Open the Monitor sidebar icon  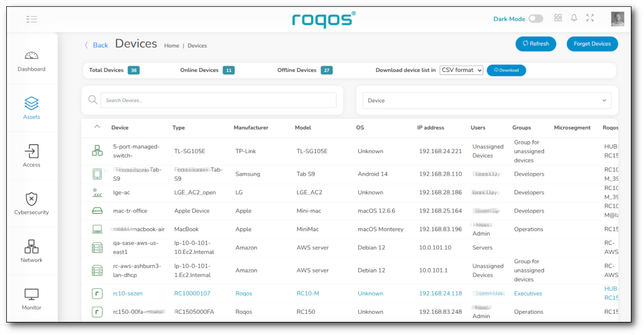pyautogui.click(x=31, y=294)
